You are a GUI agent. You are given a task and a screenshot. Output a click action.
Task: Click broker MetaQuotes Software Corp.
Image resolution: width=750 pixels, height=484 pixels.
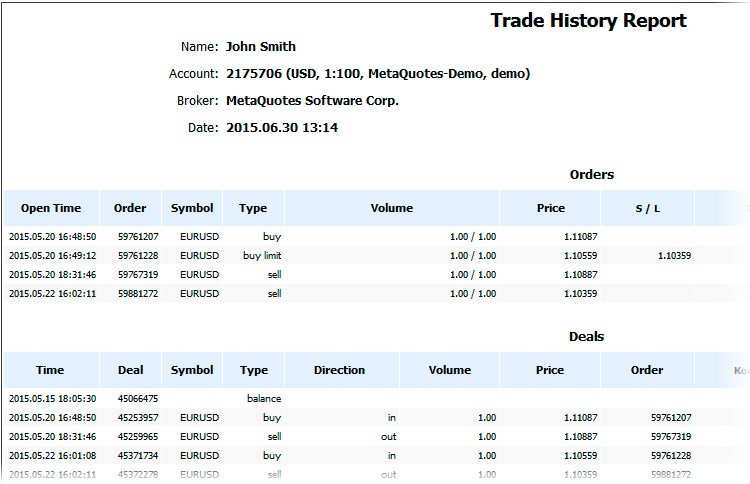(312, 100)
